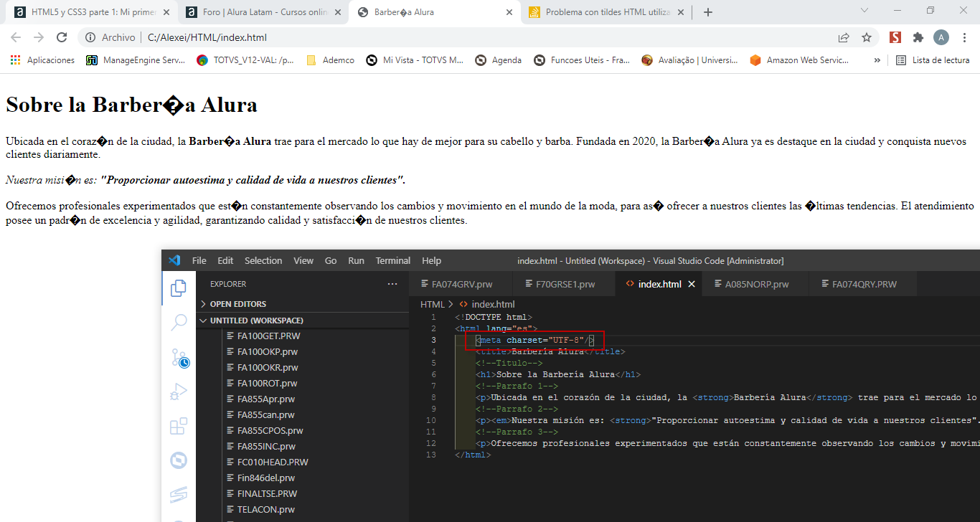The width and height of the screenshot is (980, 522).
Task: Show more bookmarks with double chevron
Action: (877, 60)
